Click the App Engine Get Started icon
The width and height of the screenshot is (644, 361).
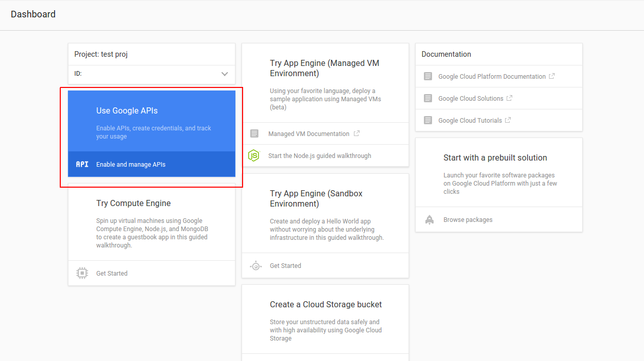click(256, 265)
